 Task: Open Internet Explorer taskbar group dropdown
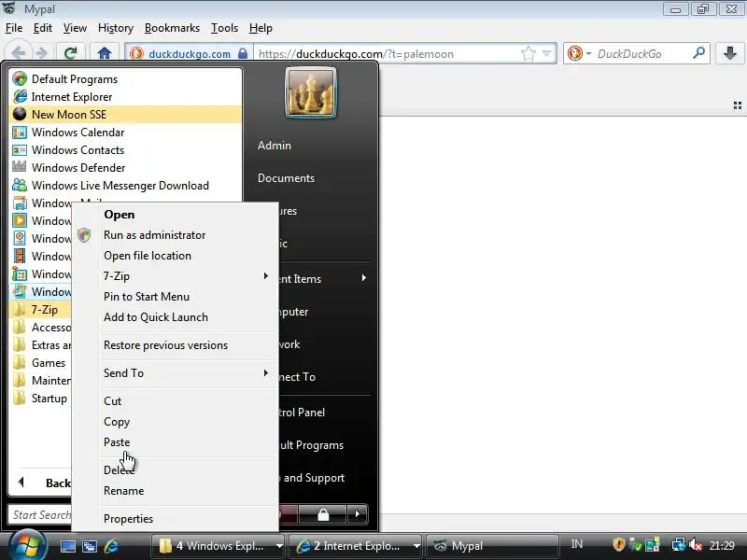416,546
